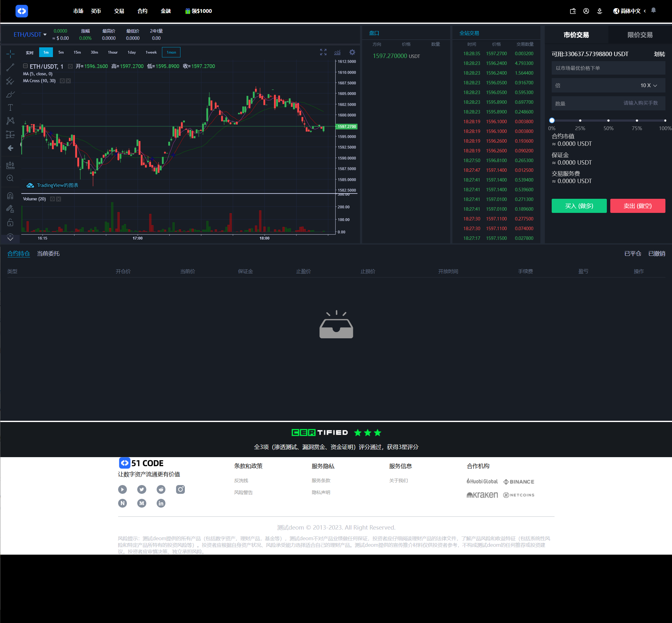
Task: Switch to the 限价交易 tab
Action: point(640,35)
